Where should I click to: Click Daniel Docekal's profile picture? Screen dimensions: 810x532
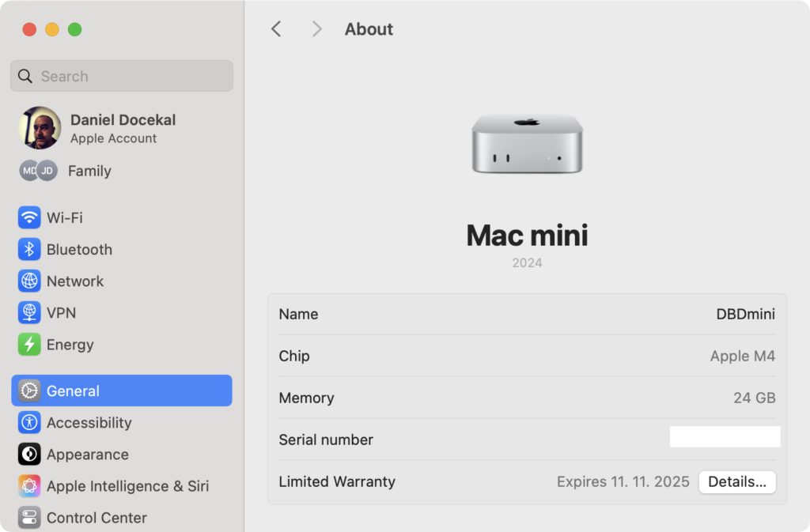(40, 128)
